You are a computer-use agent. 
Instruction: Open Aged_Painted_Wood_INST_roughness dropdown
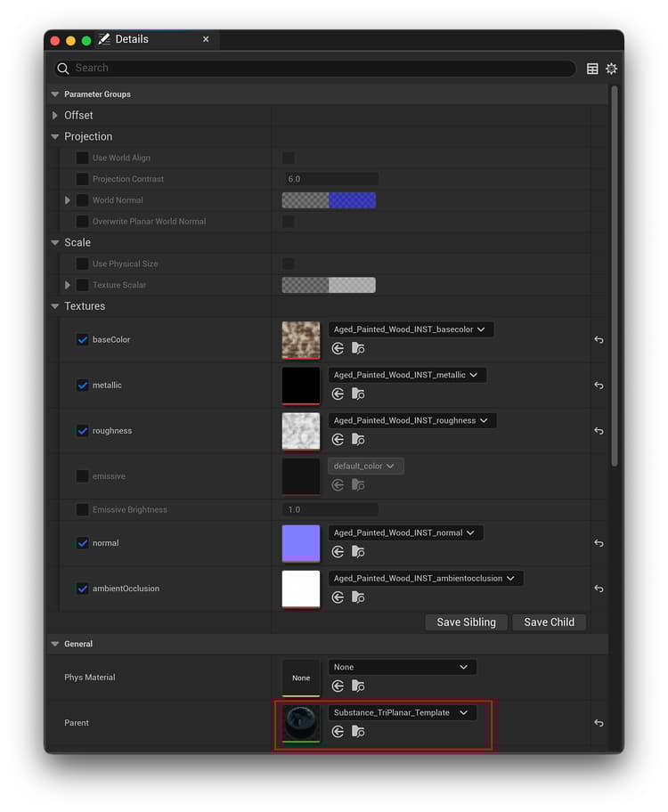click(412, 420)
